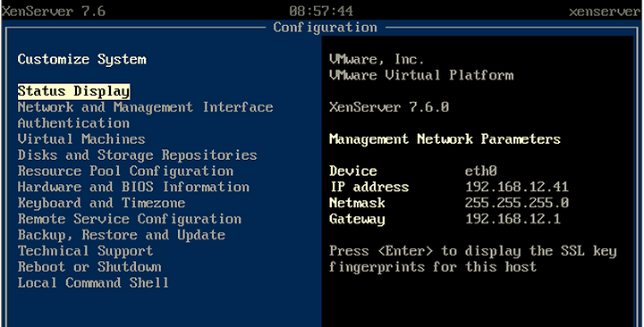Viewport: 644px width, 327px height.
Task: Select Disks and Storage Repositories
Action: (137, 155)
